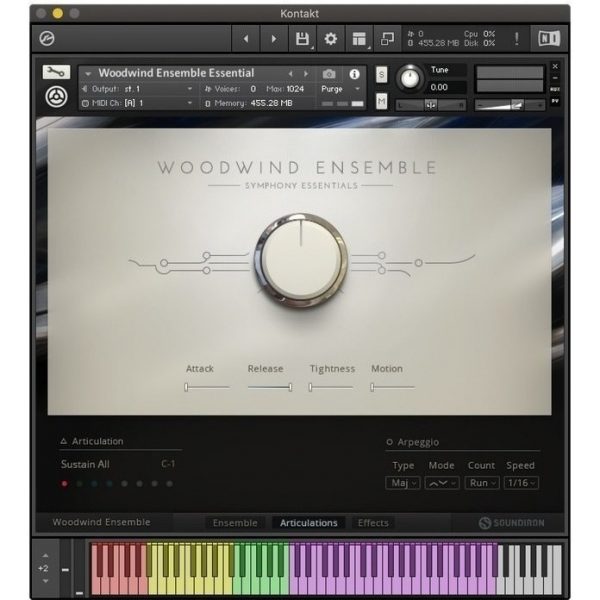The height and width of the screenshot is (600, 600).
Task: Open settings gear options
Action: 331,39
